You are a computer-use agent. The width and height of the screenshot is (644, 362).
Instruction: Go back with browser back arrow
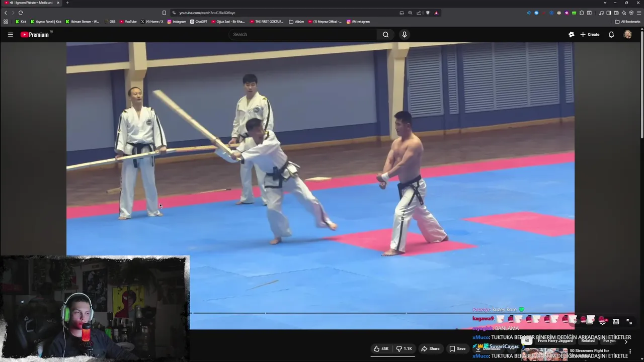pyautogui.click(x=6, y=13)
